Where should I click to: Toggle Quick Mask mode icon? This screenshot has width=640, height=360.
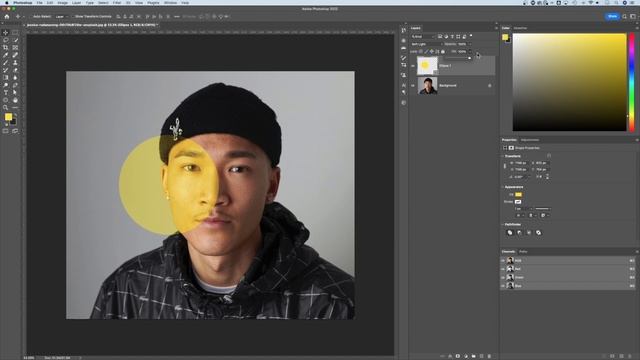6,131
